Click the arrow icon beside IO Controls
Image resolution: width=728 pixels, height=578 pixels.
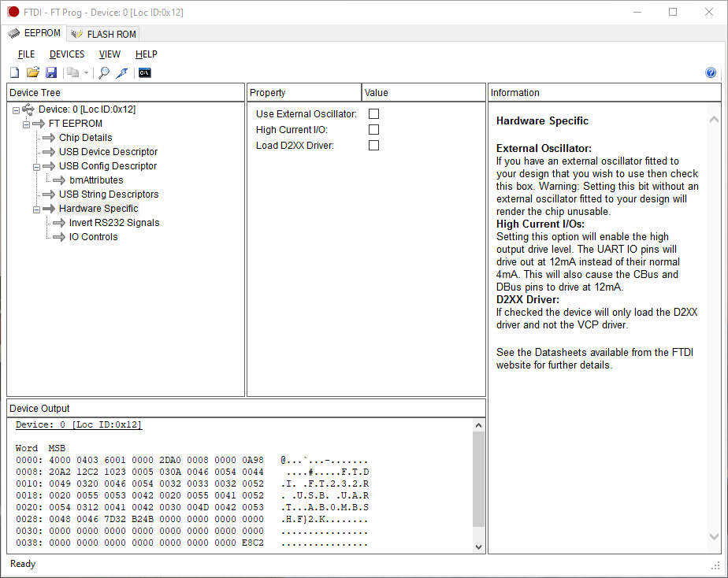click(59, 237)
